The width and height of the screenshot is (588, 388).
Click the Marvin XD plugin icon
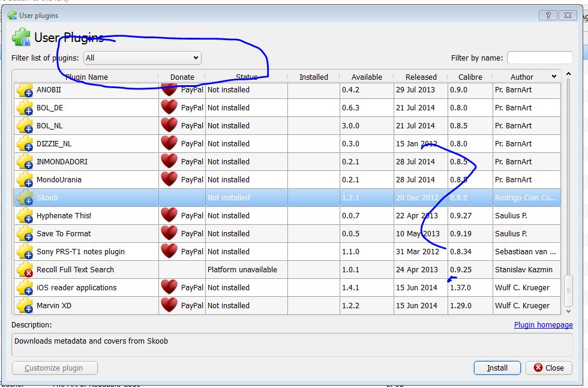point(25,306)
